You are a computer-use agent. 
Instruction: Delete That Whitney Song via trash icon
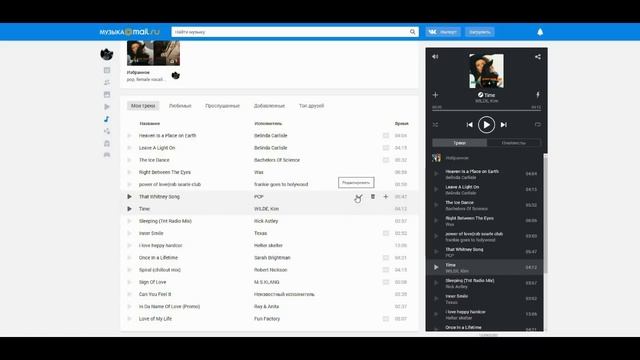[x=373, y=197]
